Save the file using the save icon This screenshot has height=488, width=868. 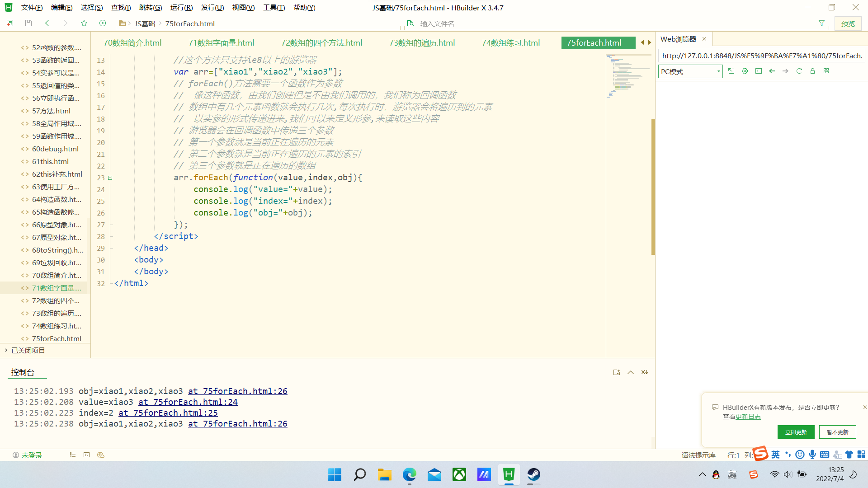[28, 23]
